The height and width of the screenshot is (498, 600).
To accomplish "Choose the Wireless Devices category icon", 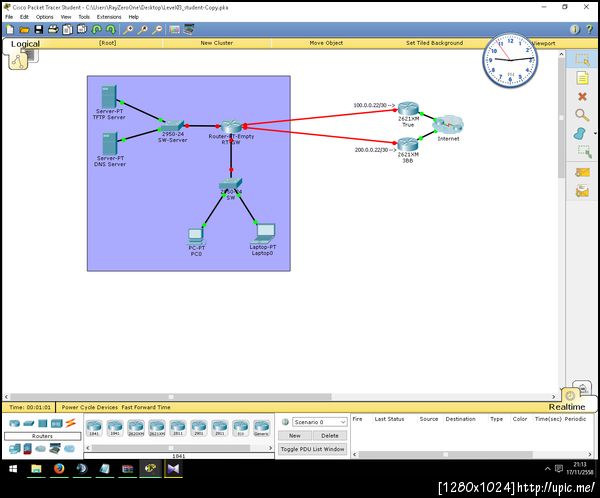I will click(x=57, y=423).
